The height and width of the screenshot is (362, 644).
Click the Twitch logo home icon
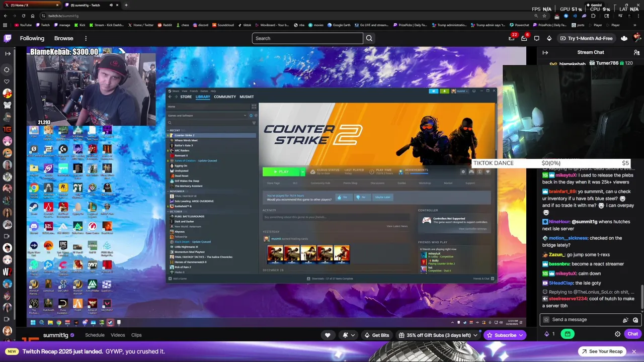(8, 38)
